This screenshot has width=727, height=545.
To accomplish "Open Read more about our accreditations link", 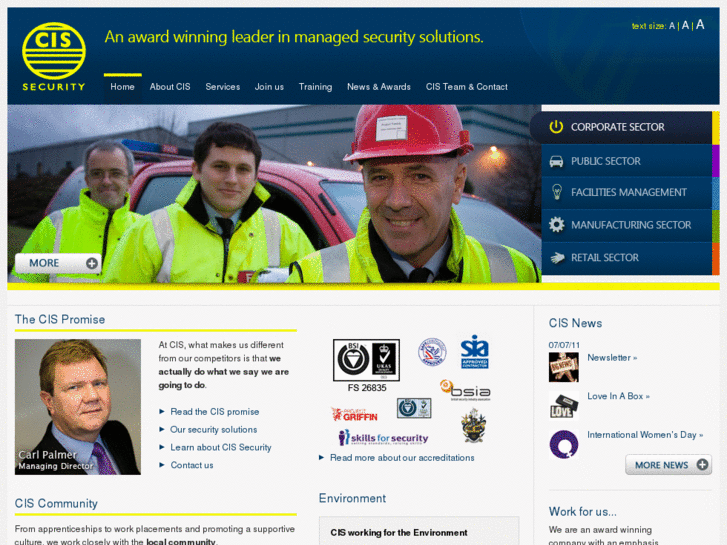I will (x=402, y=458).
